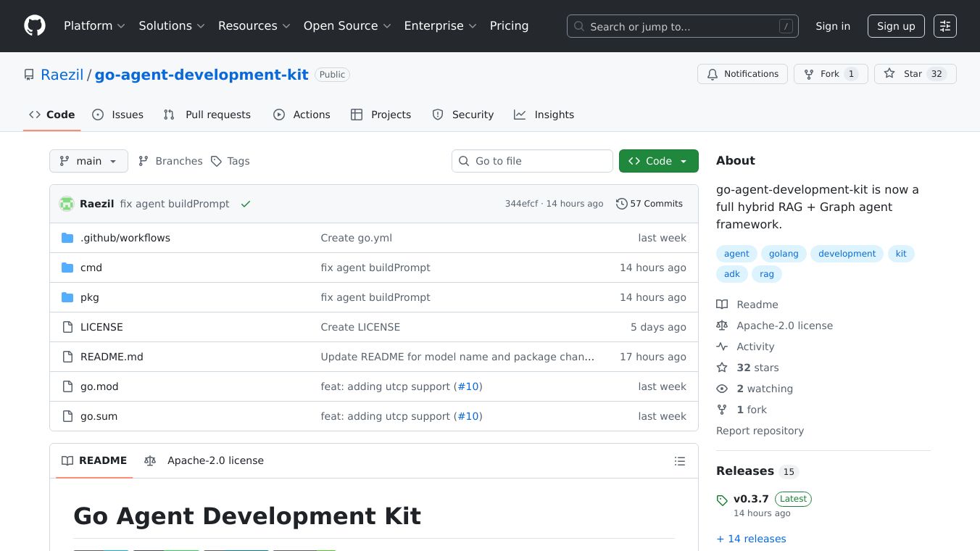Click the v0.3.7 release tag
This screenshot has width=980, height=551.
pyautogui.click(x=750, y=499)
